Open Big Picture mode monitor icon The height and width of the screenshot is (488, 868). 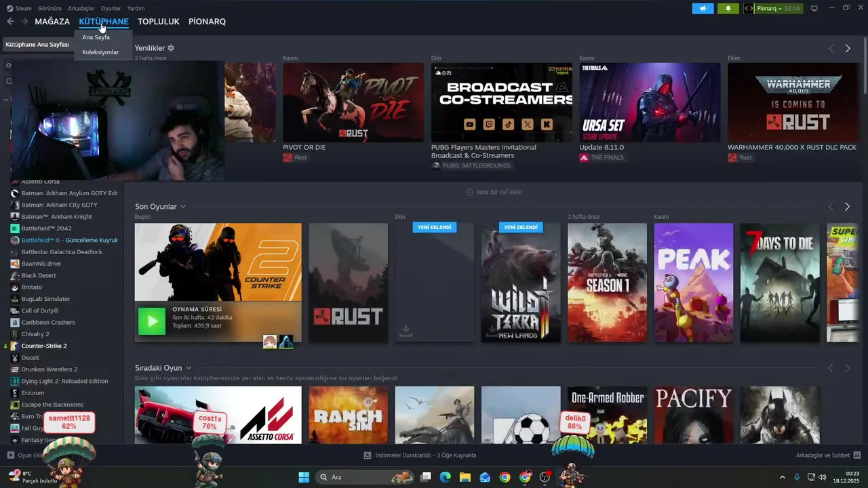click(x=814, y=8)
